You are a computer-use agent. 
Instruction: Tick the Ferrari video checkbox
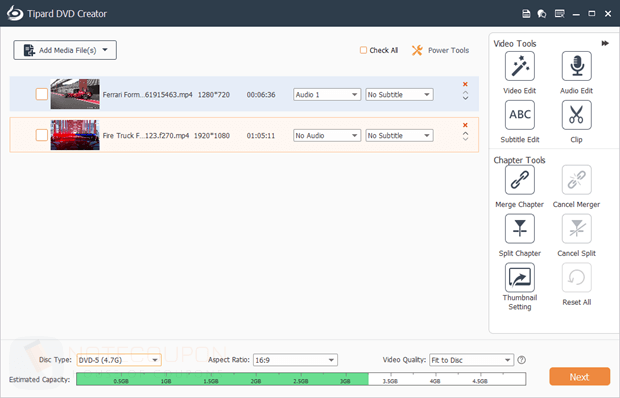pyautogui.click(x=42, y=94)
